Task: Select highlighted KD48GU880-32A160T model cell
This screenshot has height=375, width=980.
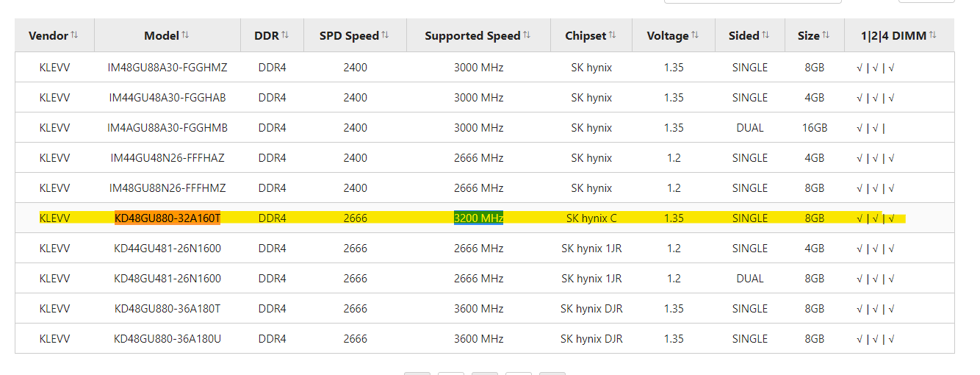Action: 167,218
